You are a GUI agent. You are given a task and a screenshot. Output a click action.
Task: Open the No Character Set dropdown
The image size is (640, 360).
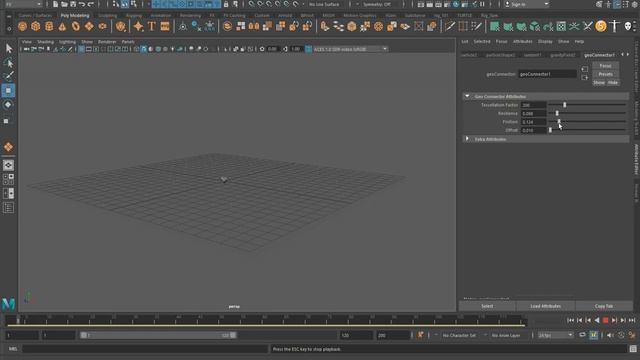(459, 335)
